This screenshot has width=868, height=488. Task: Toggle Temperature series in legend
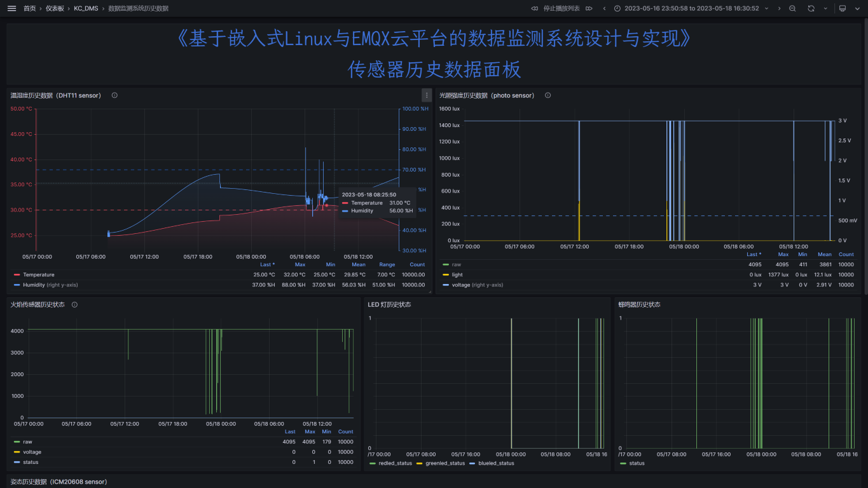[39, 274]
